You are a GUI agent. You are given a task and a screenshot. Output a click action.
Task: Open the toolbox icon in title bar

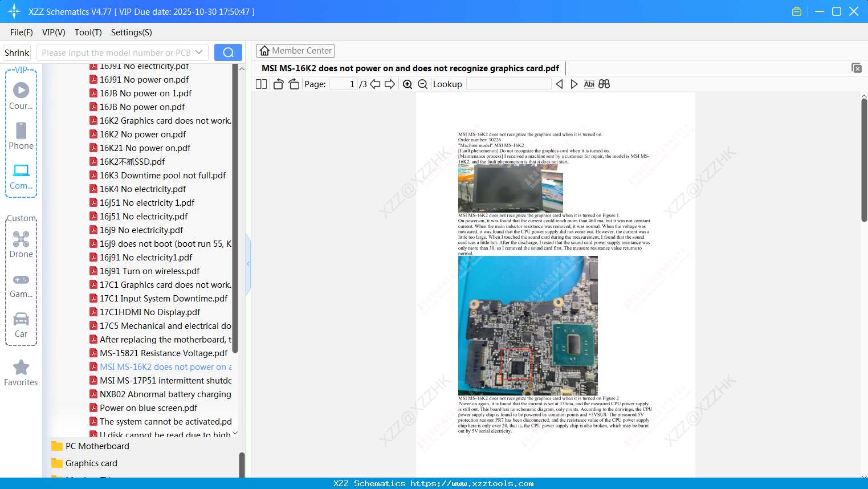click(x=797, y=11)
